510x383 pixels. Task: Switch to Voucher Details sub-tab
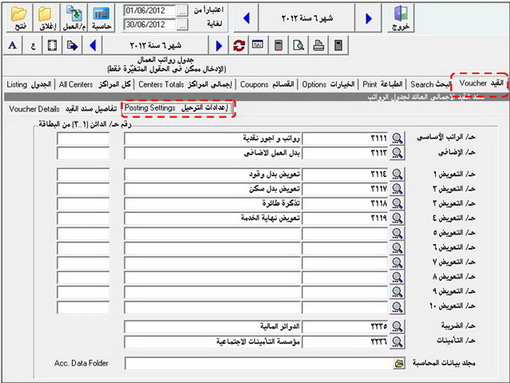tap(63, 109)
